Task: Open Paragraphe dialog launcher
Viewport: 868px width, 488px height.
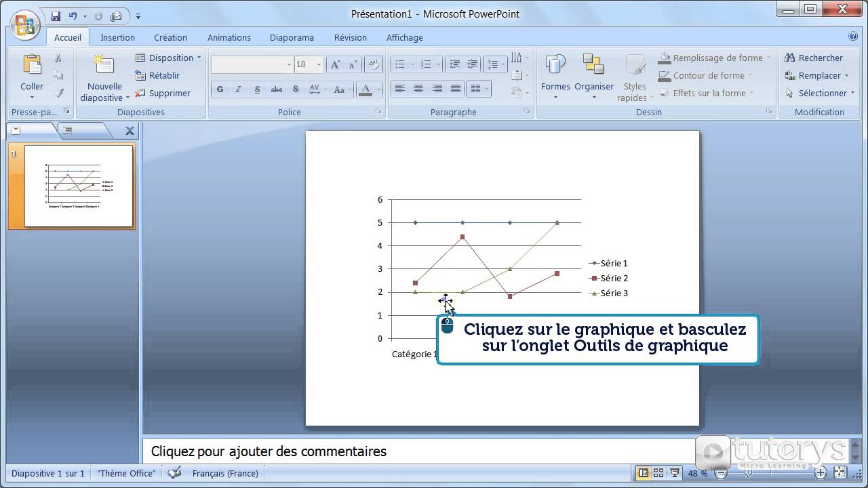Action: point(527,111)
